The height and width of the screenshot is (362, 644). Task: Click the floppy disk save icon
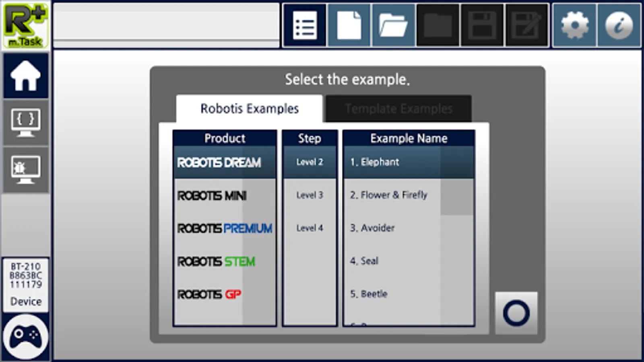coord(482,25)
